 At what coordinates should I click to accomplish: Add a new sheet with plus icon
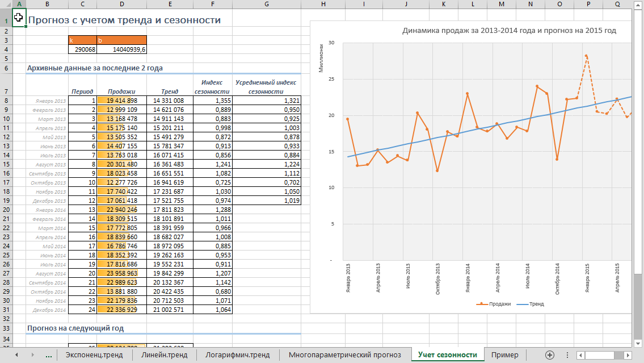pyautogui.click(x=550, y=355)
